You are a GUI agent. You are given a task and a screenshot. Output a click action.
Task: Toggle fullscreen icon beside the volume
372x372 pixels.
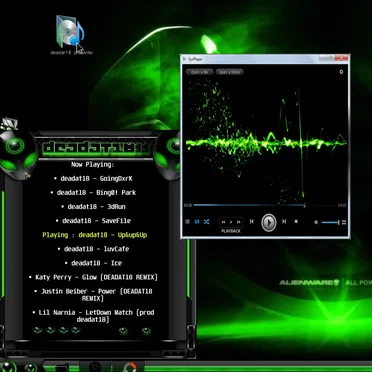click(x=344, y=222)
